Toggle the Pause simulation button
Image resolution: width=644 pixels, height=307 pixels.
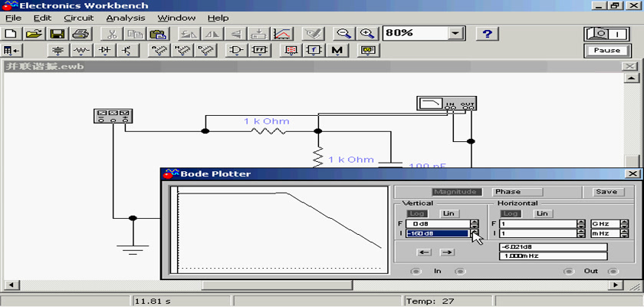pyautogui.click(x=607, y=51)
